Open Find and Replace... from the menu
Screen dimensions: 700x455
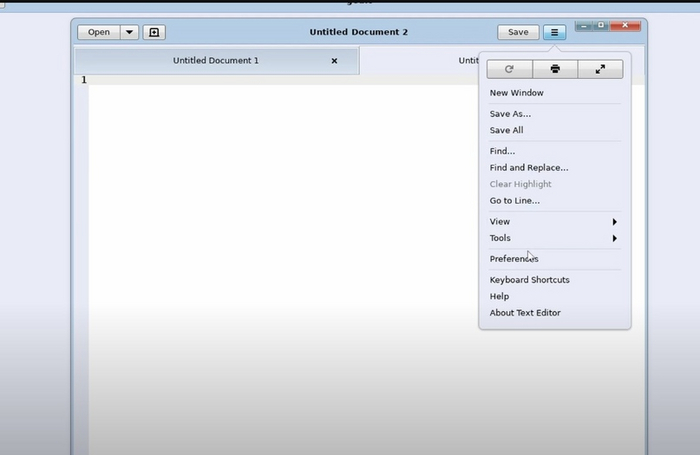click(x=554, y=168)
